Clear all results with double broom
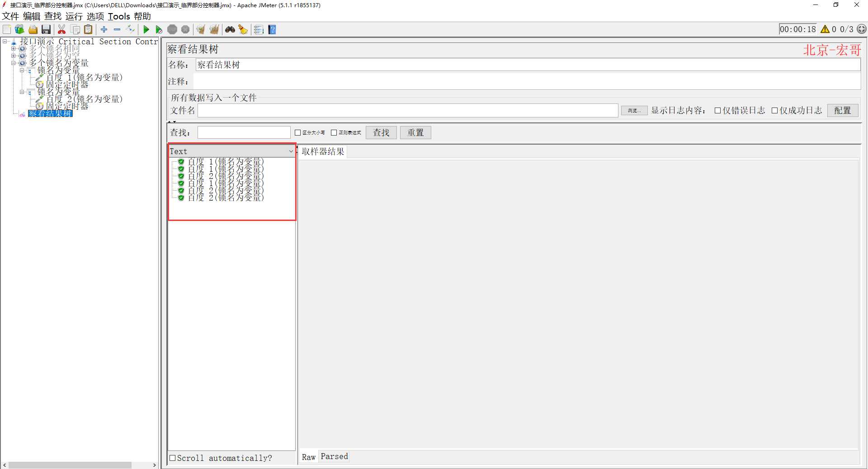 (214, 29)
